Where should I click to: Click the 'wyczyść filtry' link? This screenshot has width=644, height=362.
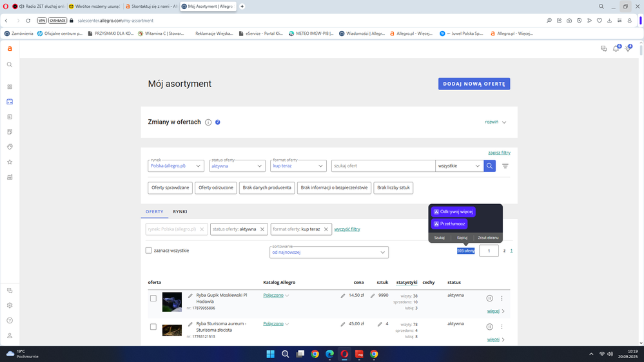(347, 229)
